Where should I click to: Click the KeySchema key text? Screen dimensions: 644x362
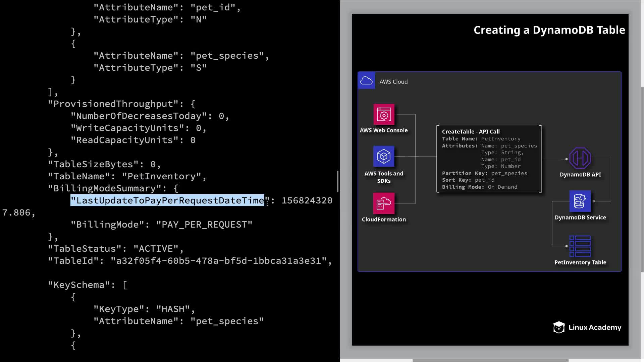point(79,285)
